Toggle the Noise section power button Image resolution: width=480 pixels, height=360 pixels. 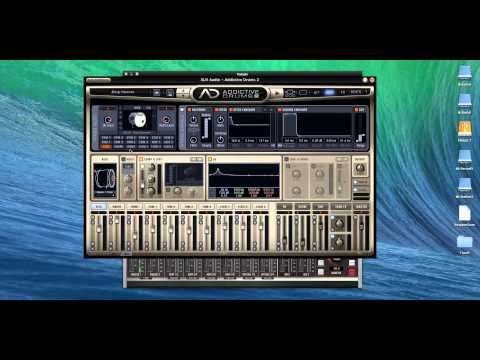[124, 159]
